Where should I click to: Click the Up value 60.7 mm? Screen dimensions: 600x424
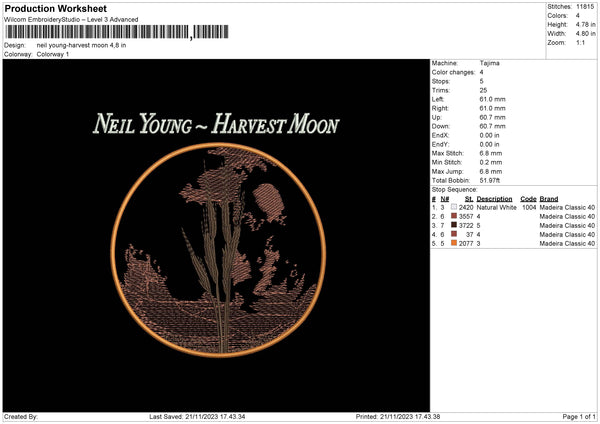(492, 117)
